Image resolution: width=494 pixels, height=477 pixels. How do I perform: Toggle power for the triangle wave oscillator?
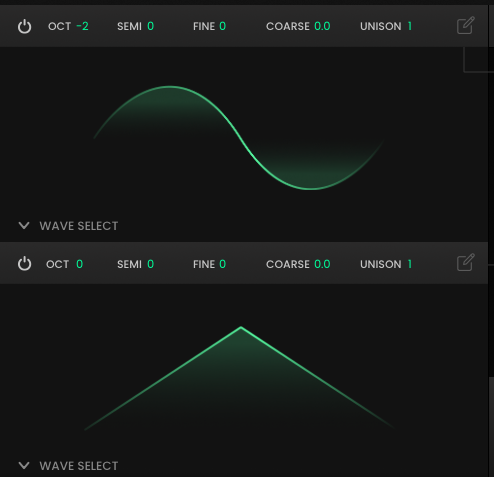(24, 264)
